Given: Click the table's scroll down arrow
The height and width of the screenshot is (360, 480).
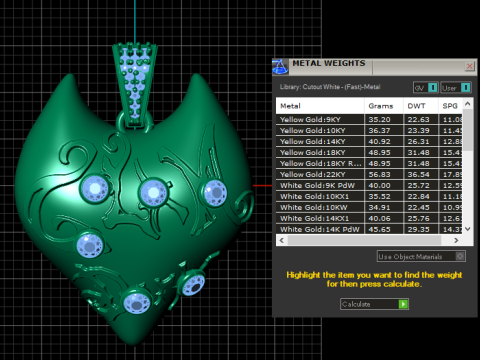Looking at the screenshot, I should pyautogui.click(x=468, y=229).
